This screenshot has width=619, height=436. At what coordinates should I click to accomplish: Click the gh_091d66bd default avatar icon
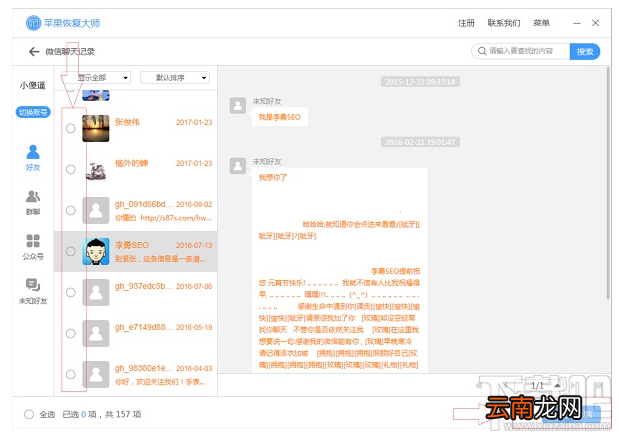coord(96,210)
